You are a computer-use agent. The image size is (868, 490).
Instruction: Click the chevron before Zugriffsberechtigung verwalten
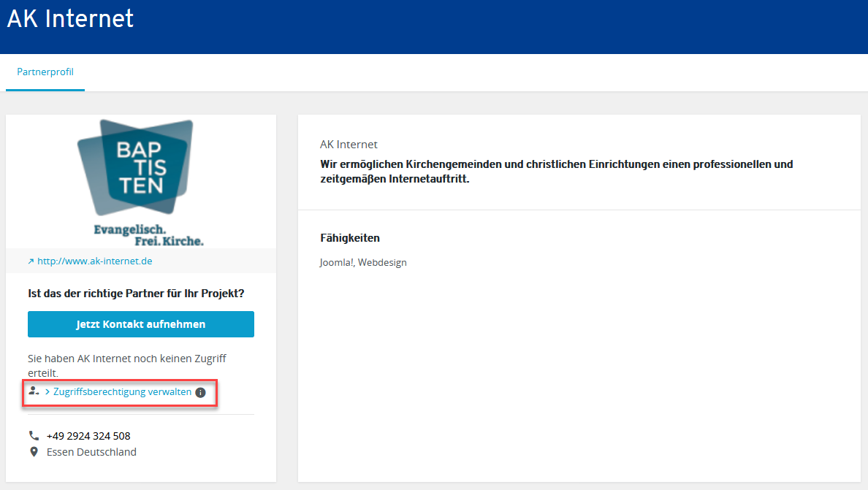pos(47,391)
